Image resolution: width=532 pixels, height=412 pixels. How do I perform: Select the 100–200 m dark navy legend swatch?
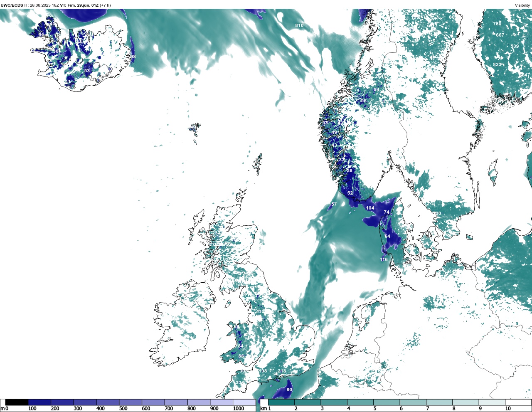(x=39, y=402)
